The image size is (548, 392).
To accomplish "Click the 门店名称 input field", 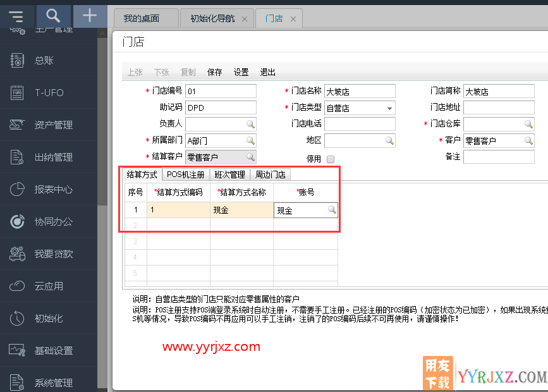I will click(x=360, y=91).
